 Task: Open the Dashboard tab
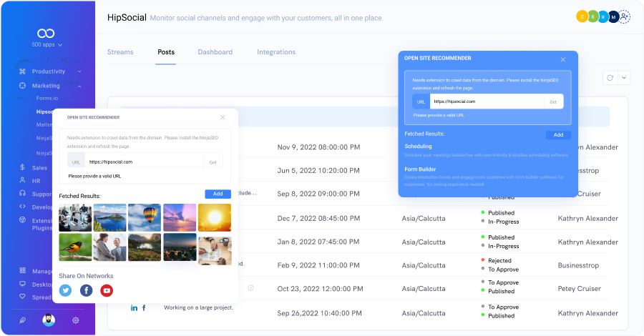[215, 52]
